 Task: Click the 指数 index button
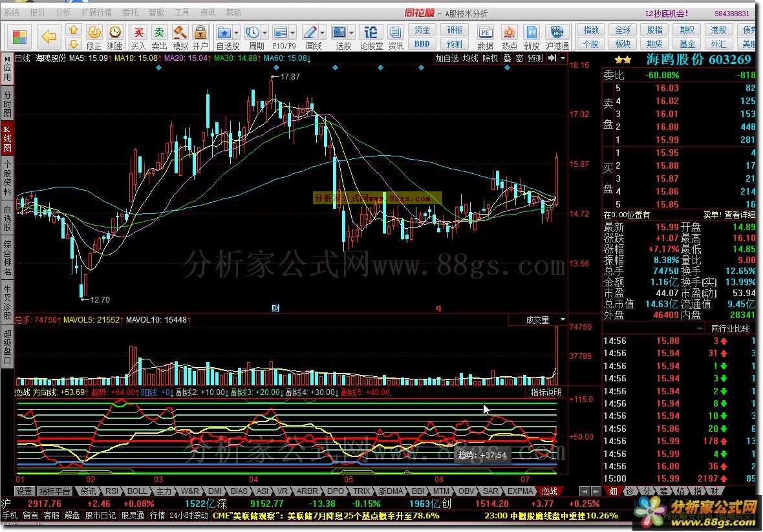[591, 30]
